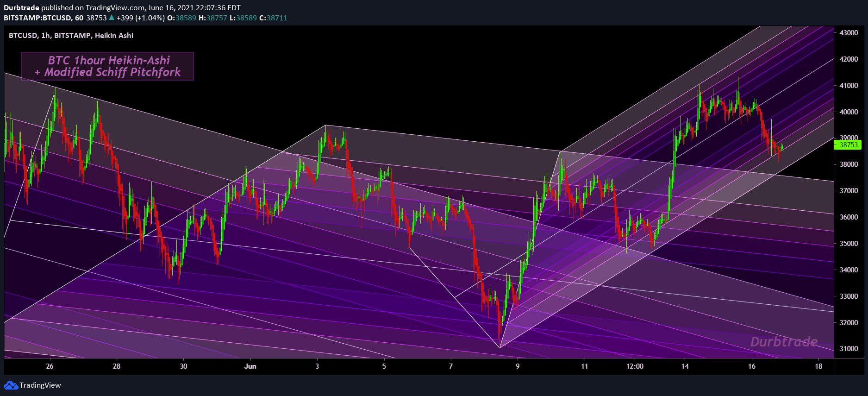
Task: Click the '9' date label on time axis
Action: click(x=518, y=366)
